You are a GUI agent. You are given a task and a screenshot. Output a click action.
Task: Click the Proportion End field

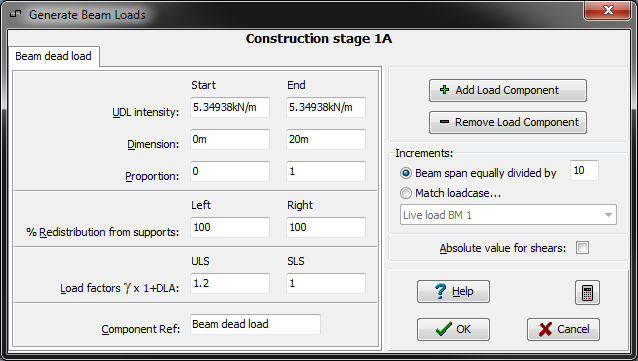[x=326, y=171]
